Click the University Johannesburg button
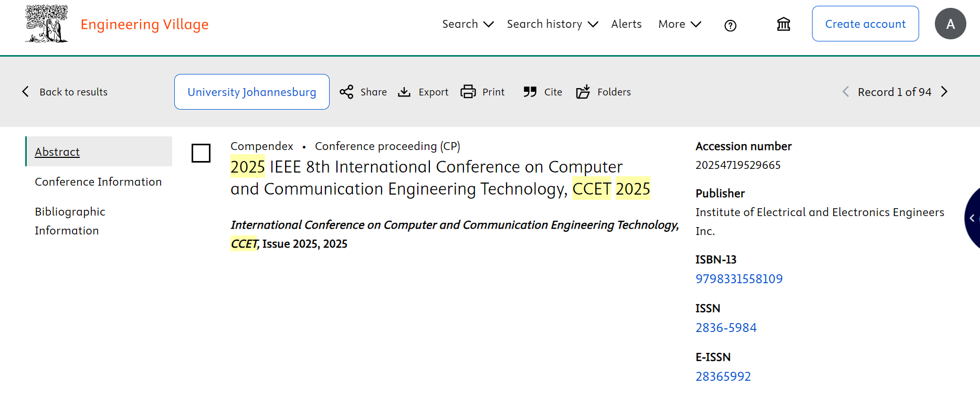Screen dimensions: 980x407 click(252, 92)
